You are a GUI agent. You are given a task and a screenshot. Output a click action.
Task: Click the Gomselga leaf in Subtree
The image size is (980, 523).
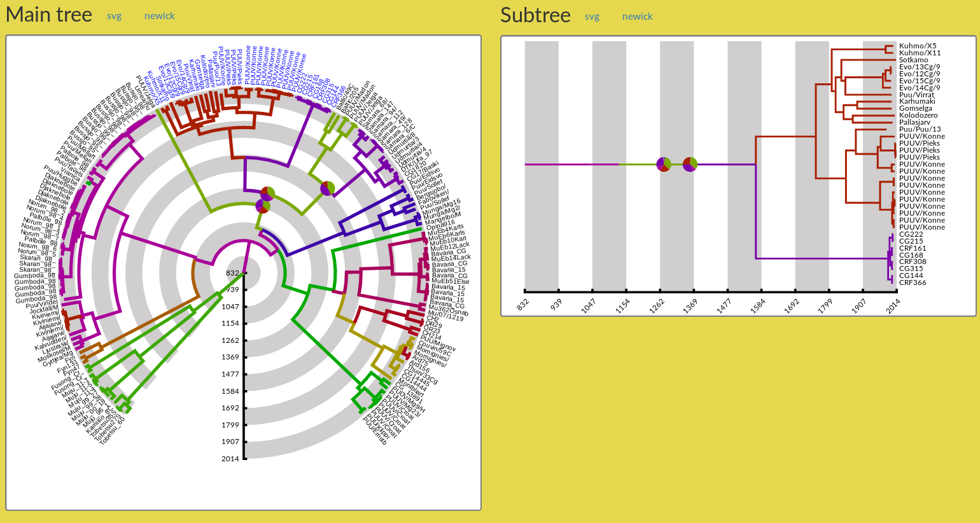point(915,108)
